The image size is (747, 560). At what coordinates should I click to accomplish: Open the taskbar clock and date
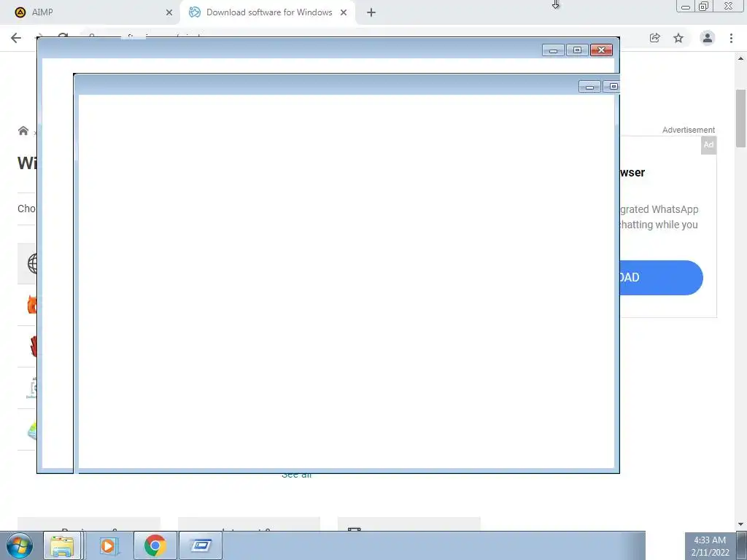[x=710, y=546]
